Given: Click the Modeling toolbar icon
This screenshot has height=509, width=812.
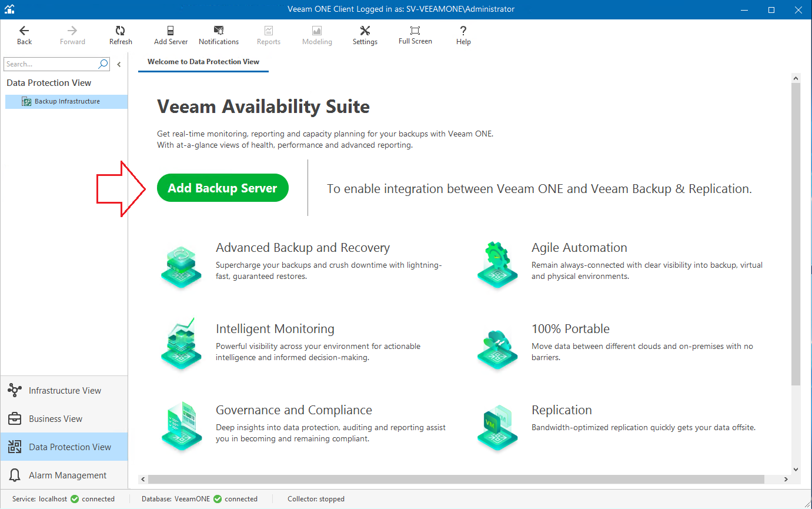Looking at the screenshot, I should coord(317,35).
